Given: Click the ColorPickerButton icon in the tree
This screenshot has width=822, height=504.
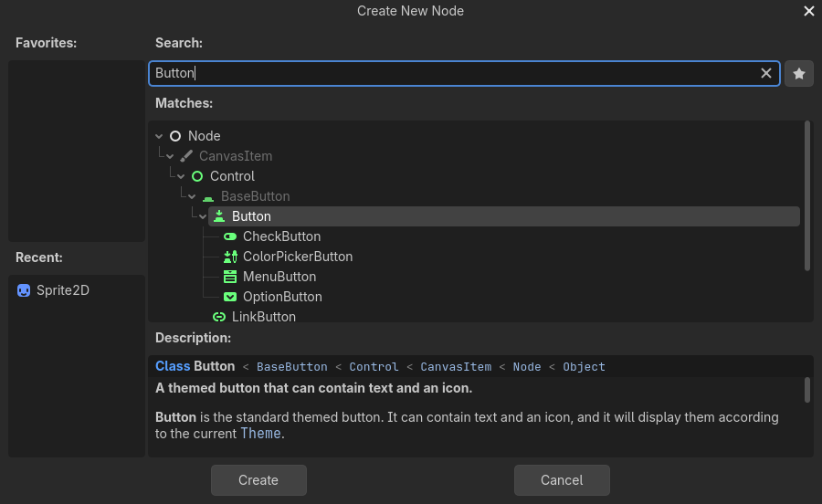Looking at the screenshot, I should pos(230,257).
